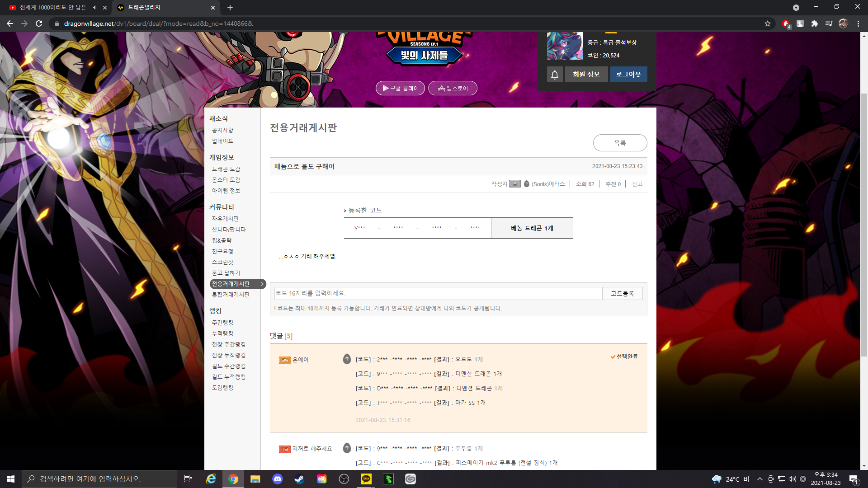This screenshot has width=868, height=488.
Task: Reload the page with the refresh icon
Action: [39, 23]
